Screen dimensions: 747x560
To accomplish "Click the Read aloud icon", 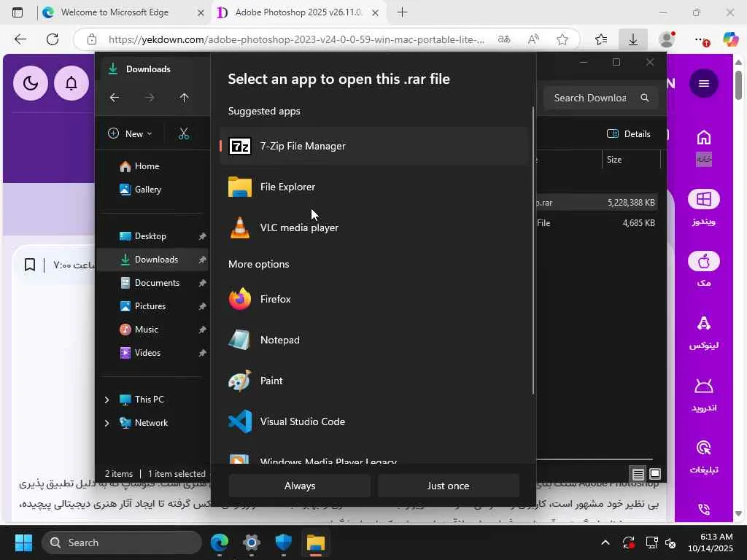I will tap(533, 39).
